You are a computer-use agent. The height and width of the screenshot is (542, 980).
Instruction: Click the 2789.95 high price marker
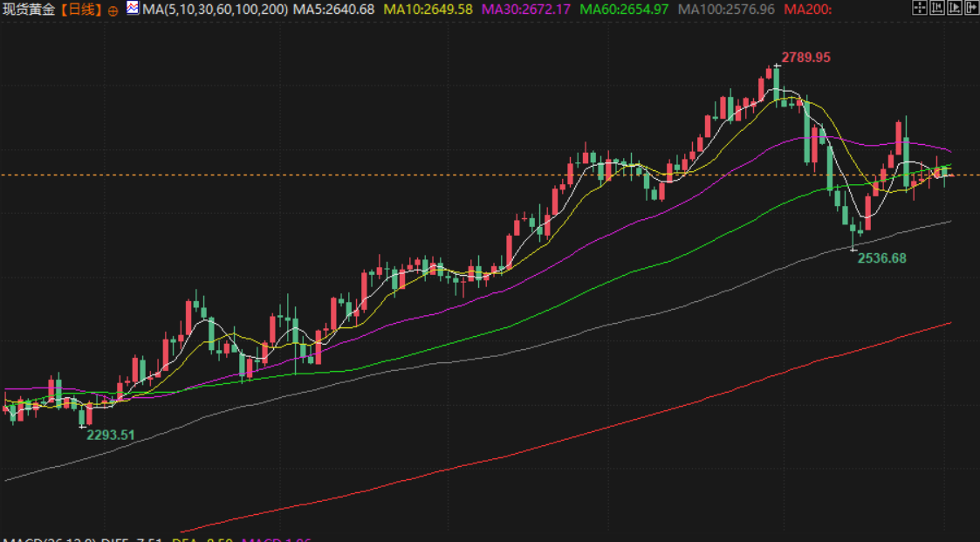805,58
